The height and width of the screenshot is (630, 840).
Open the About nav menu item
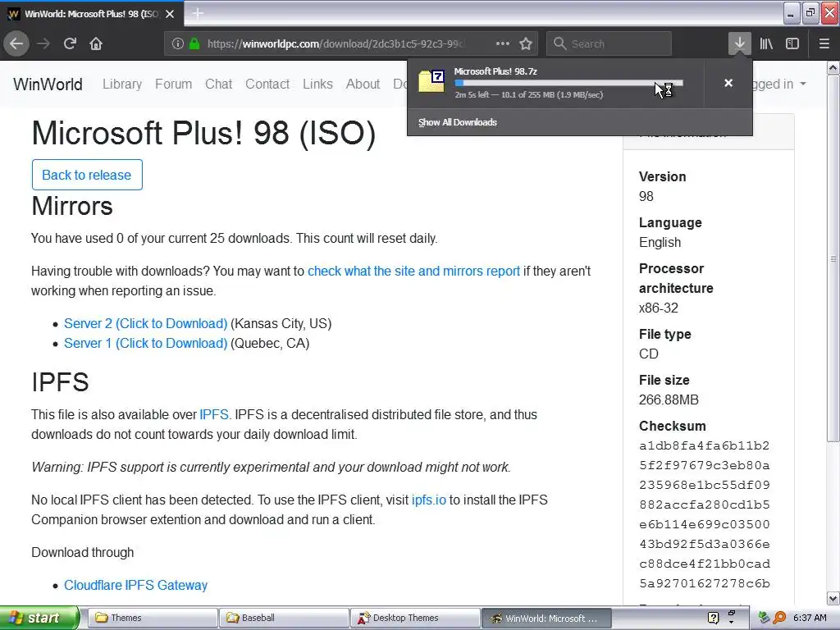(363, 84)
